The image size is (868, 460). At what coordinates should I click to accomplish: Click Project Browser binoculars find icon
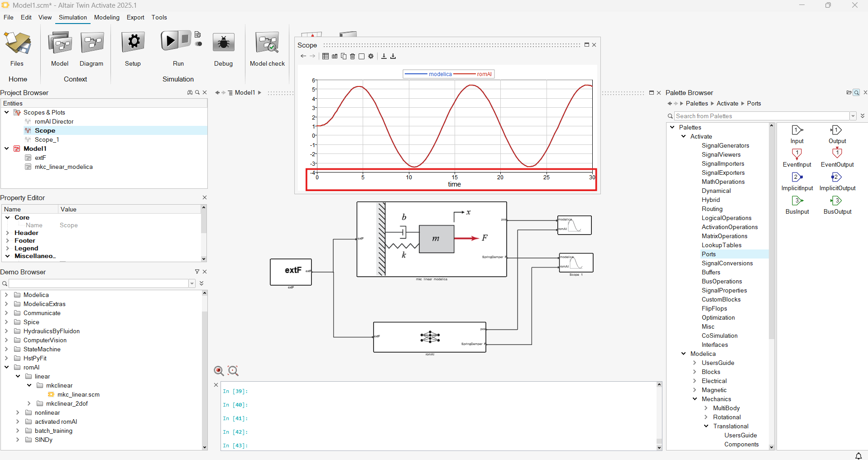click(x=190, y=92)
